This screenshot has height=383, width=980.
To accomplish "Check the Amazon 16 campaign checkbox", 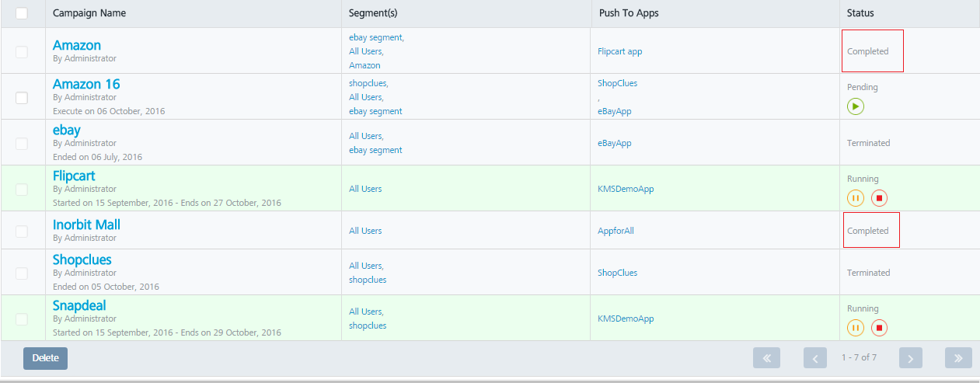I will pyautogui.click(x=22, y=97).
